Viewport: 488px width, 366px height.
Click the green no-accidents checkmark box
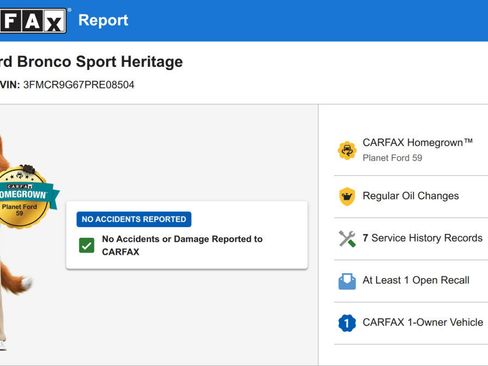tap(87, 246)
